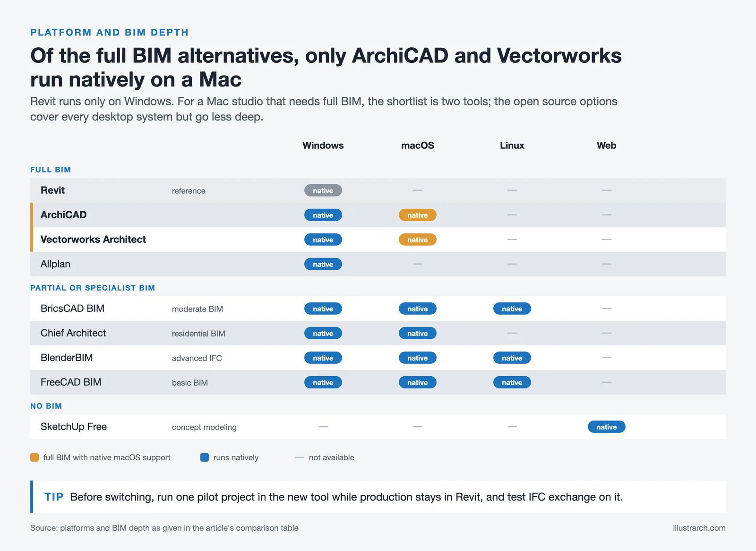Viewport: 756px width, 551px height.
Task: Click the 'residential BIM' note
Action: point(198,334)
